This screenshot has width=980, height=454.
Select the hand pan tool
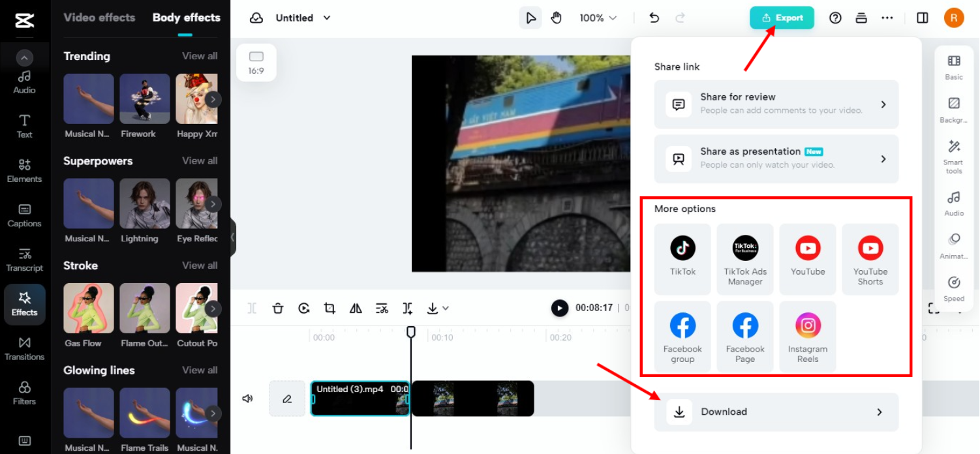pos(556,18)
